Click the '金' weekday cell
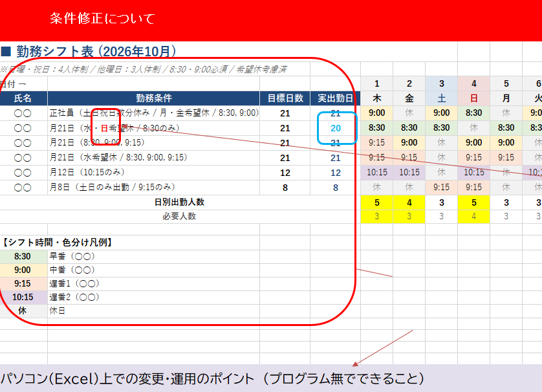The height and width of the screenshot is (392, 542). pos(409,98)
